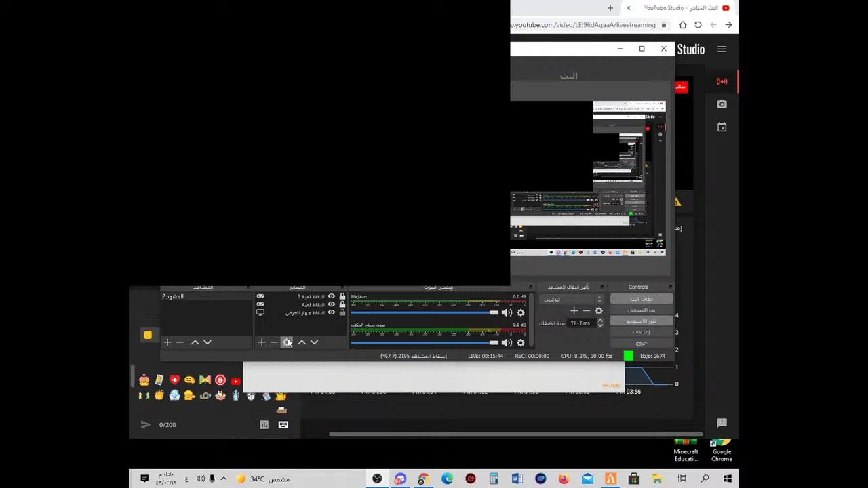Adjust Mic/Aux volume slider
This screenshot has width=868, height=488.
click(x=425, y=312)
